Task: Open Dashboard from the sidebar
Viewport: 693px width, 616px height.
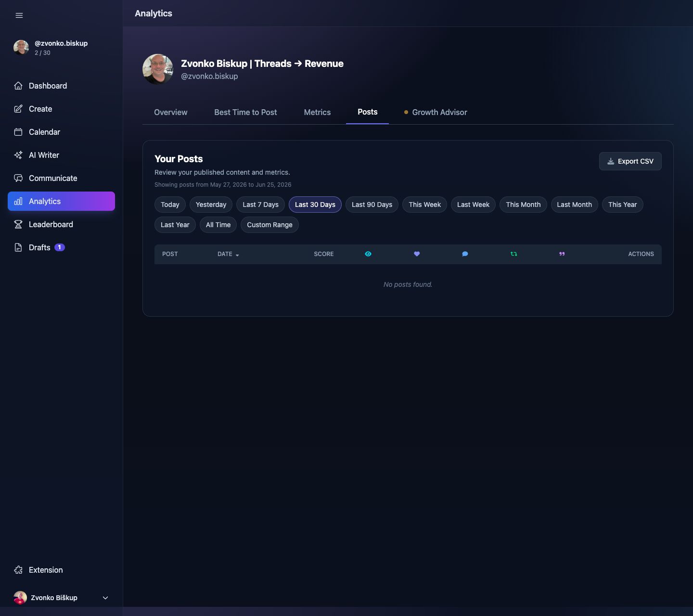Action: (61, 86)
